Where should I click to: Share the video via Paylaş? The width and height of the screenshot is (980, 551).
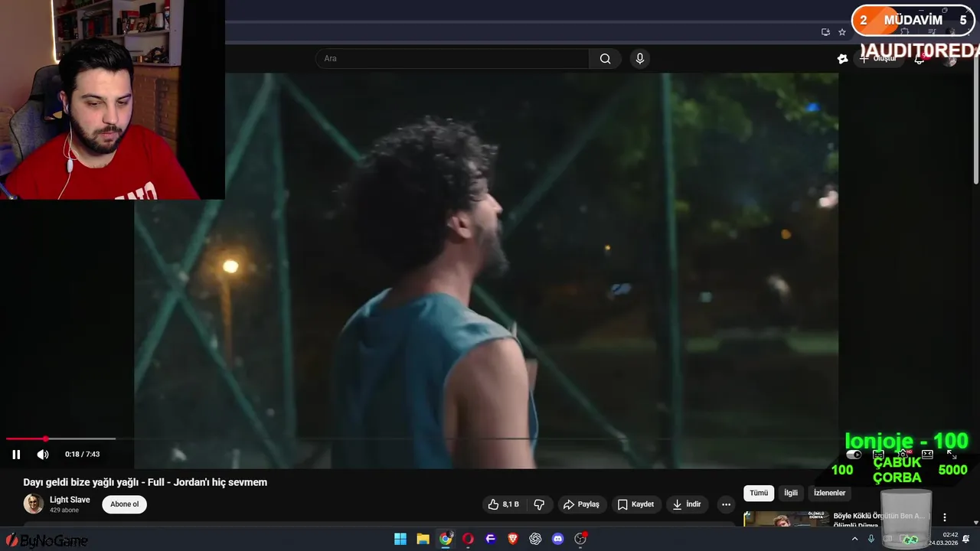click(x=581, y=504)
